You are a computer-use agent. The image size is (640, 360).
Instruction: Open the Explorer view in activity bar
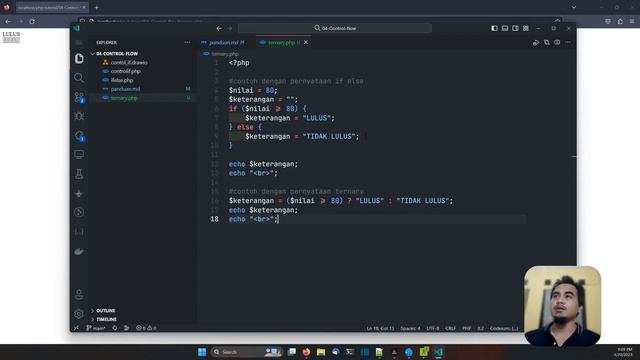79,58
